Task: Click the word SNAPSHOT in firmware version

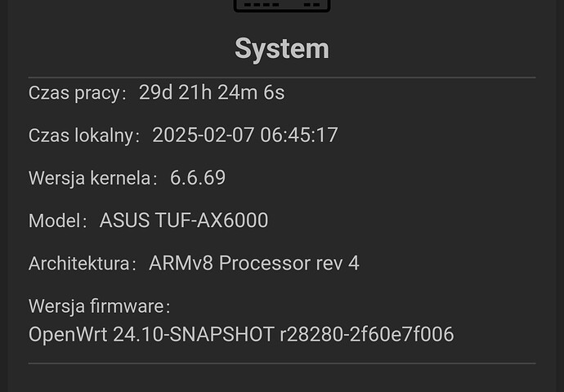Action: coord(222,335)
